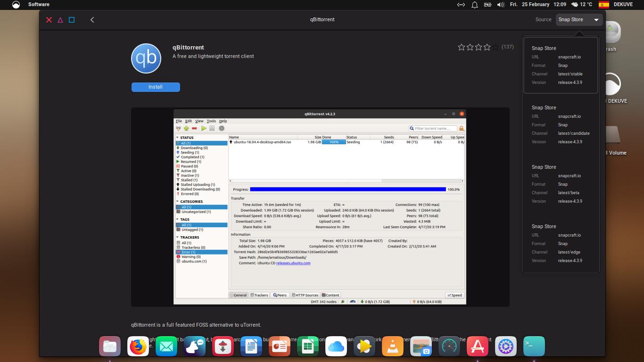Open the Source dropdown showing Snap Store
Viewport: 644px width, 362px height.
579,20
